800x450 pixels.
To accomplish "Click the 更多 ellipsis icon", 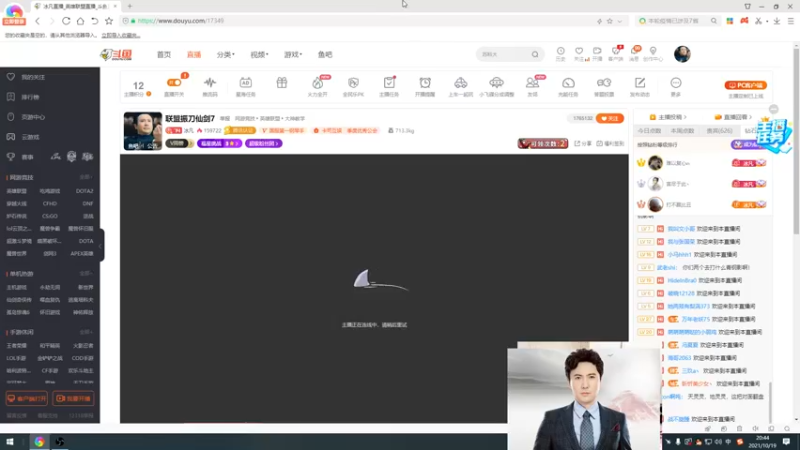I will point(676,83).
